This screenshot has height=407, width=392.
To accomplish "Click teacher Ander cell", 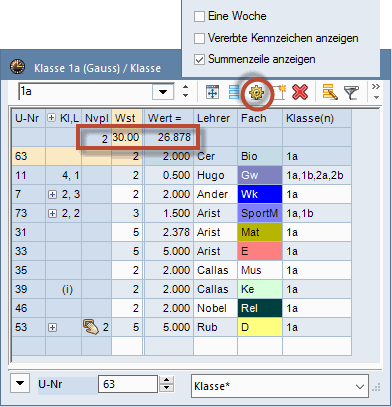I will [x=215, y=194].
